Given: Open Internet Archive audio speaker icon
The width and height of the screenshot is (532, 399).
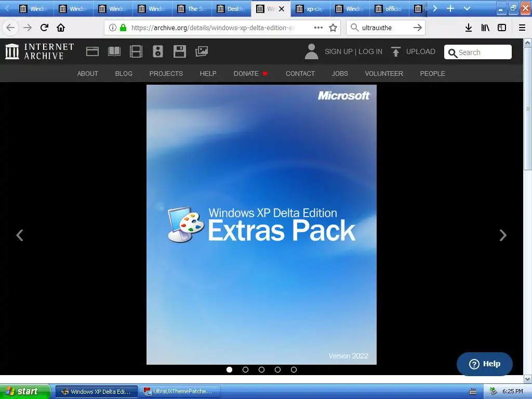Looking at the screenshot, I should pyautogui.click(x=158, y=51).
